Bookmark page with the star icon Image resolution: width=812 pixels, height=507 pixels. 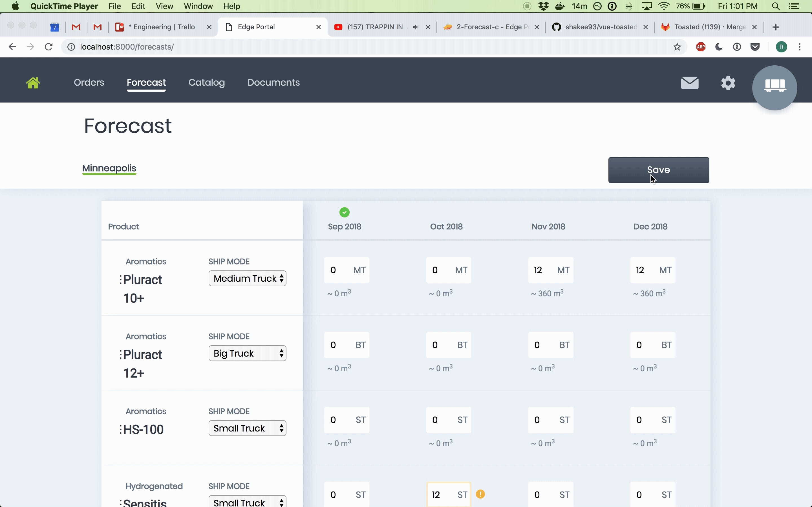coord(677,47)
